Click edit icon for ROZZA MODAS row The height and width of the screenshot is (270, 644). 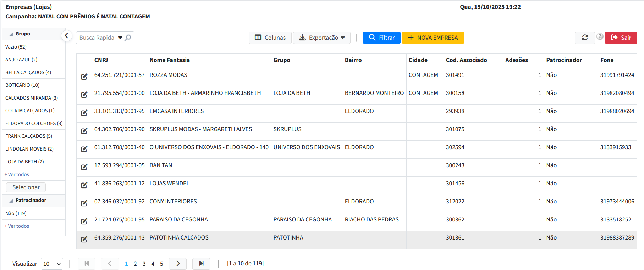pos(84,77)
